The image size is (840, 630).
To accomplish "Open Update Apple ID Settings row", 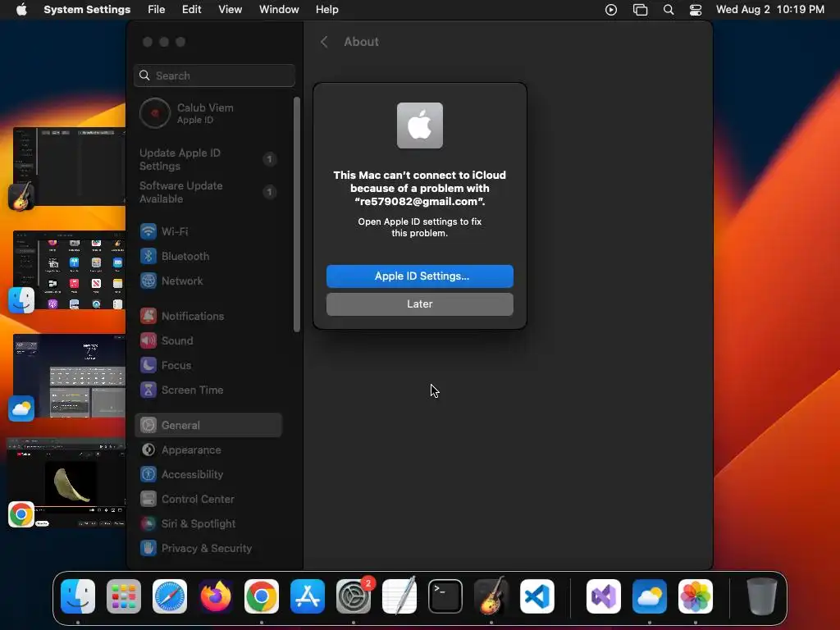I will [208, 160].
